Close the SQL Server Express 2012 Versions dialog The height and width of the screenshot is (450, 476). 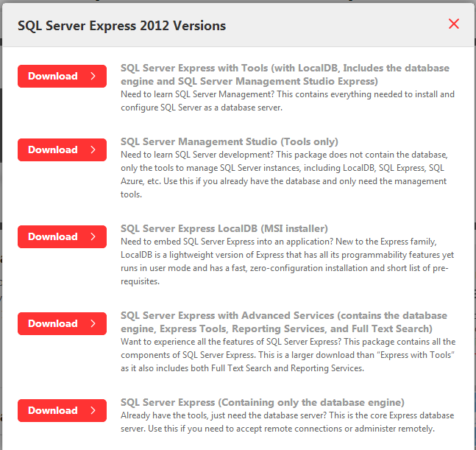(453, 24)
